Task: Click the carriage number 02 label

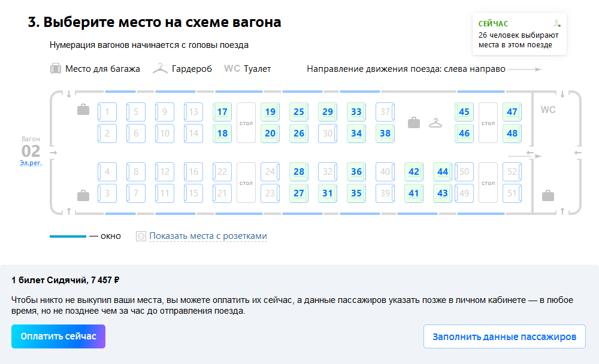Action: 31,151
